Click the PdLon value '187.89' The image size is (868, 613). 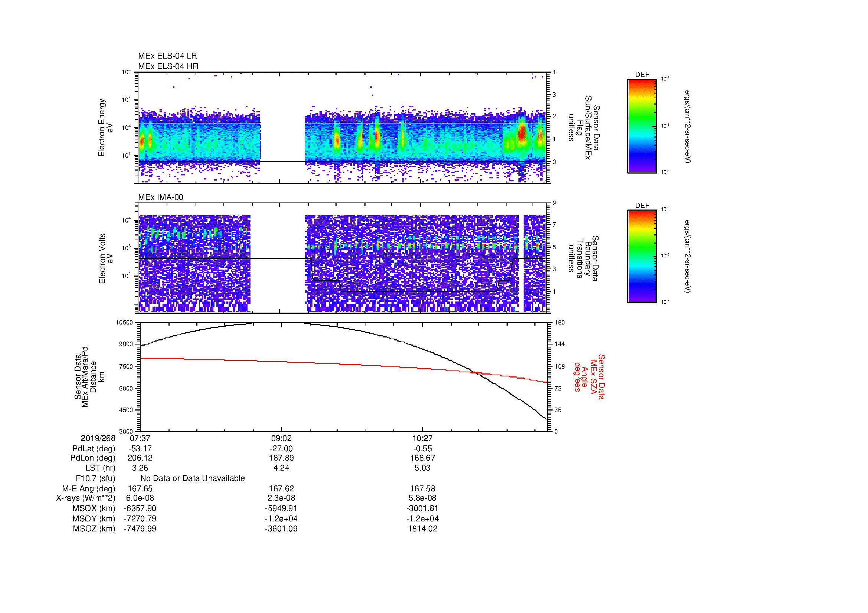point(281,458)
